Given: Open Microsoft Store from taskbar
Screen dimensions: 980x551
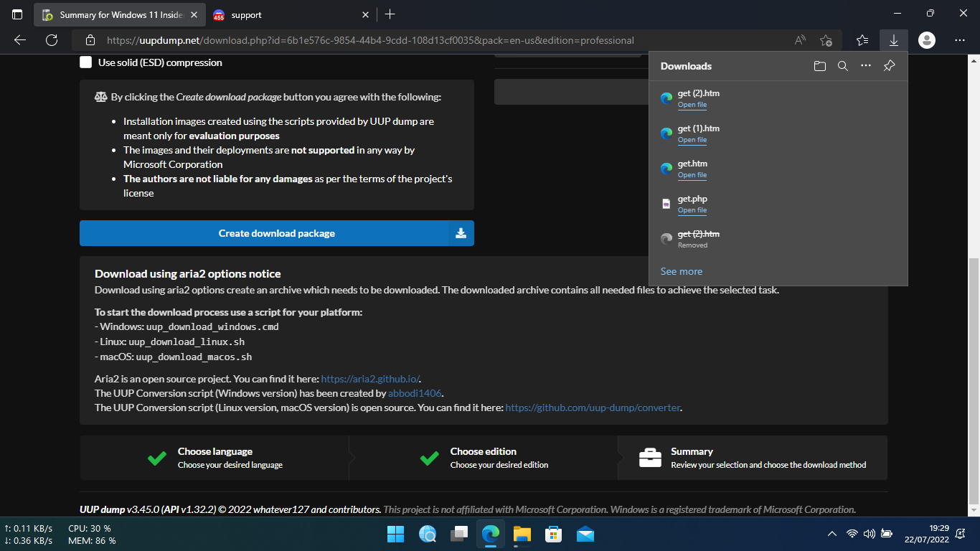Looking at the screenshot, I should (x=553, y=534).
